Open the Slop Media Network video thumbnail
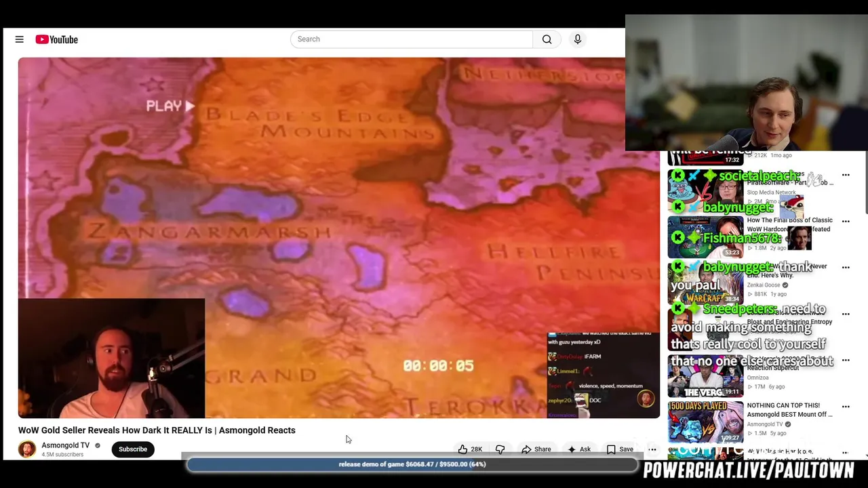 click(x=705, y=191)
